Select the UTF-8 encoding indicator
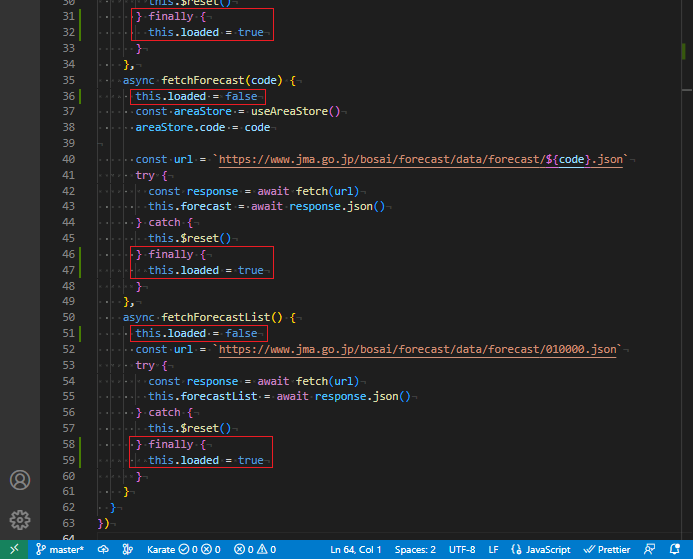This screenshot has height=559, width=693. tap(462, 549)
